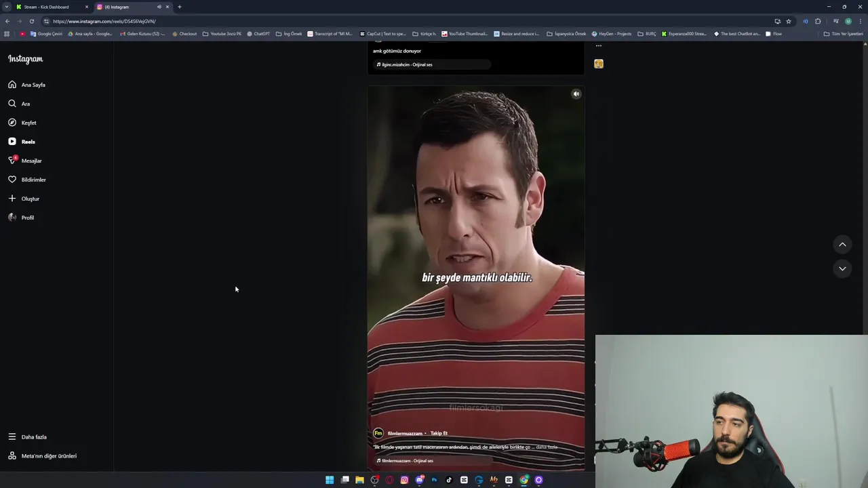The image size is (868, 488).
Task: Open the HeyGen - Projects bookmark
Action: coord(612,34)
